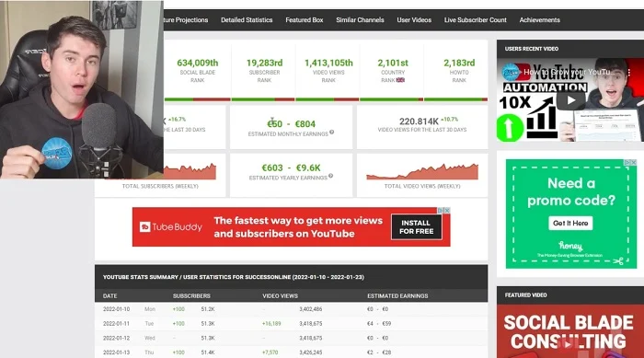Click the UK flag by Country Rank
The height and width of the screenshot is (358, 644).
[400, 80]
